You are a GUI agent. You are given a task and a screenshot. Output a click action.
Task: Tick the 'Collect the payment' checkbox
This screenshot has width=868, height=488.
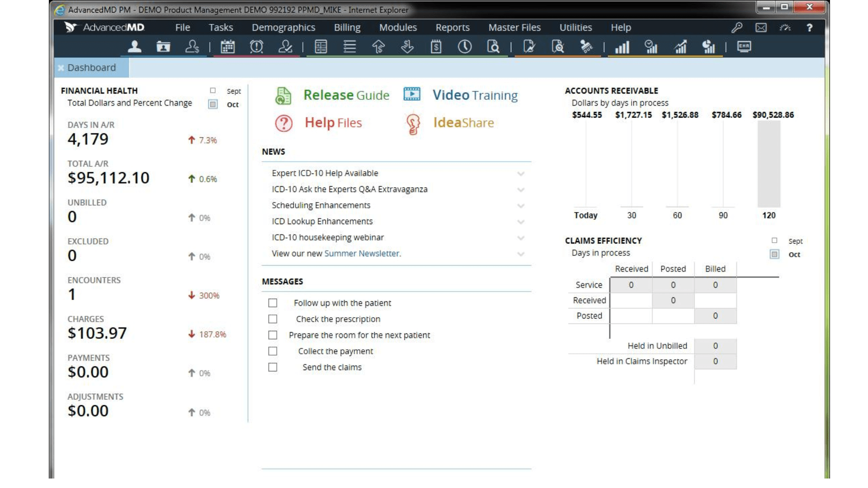tap(273, 351)
